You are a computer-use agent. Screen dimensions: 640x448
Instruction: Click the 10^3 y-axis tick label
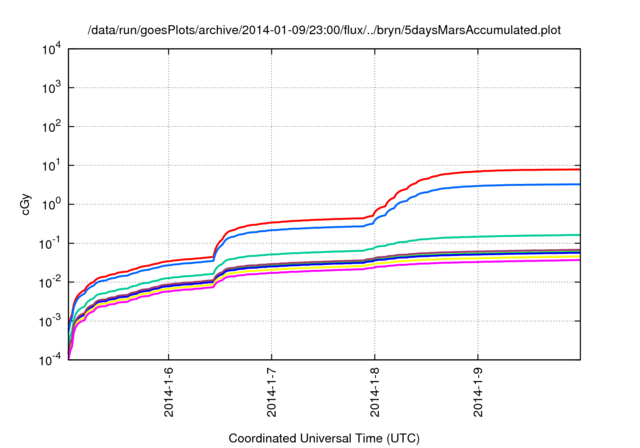coord(51,88)
